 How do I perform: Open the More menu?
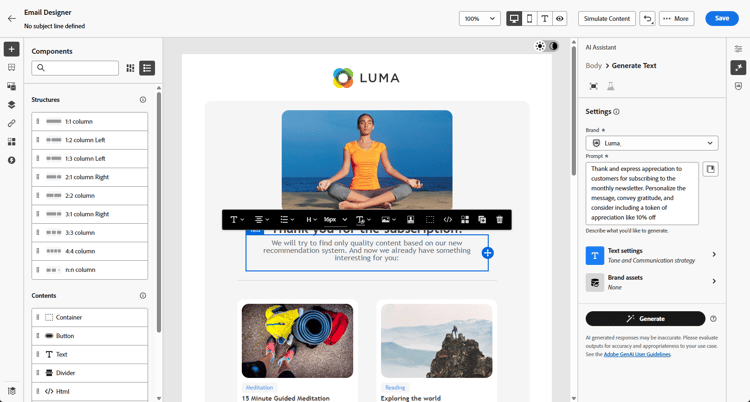pos(676,19)
